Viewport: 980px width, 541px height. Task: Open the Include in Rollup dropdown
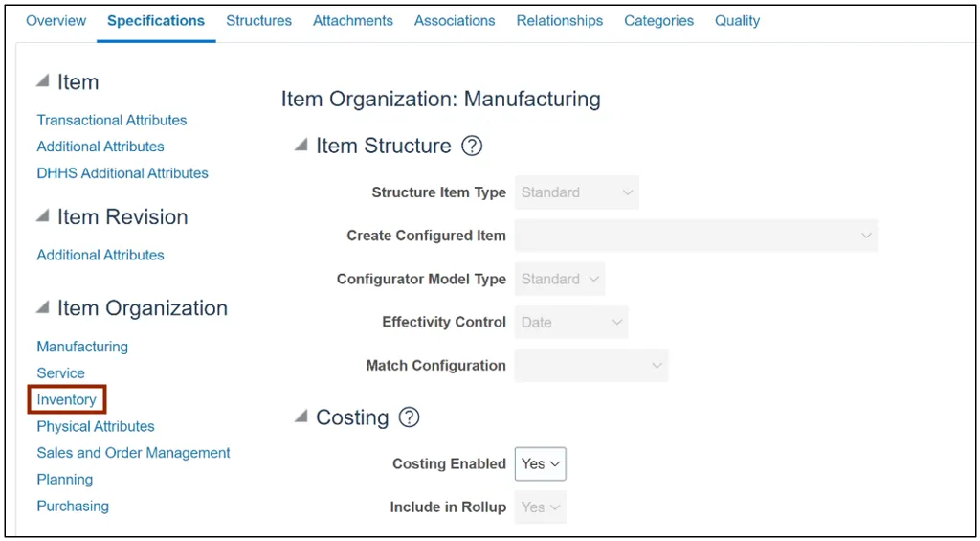tap(541, 507)
